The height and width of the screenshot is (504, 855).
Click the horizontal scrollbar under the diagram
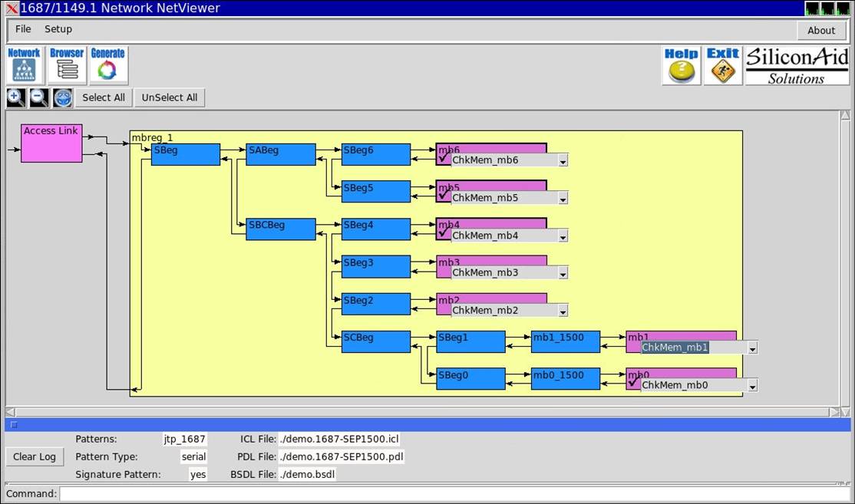[x=422, y=412]
